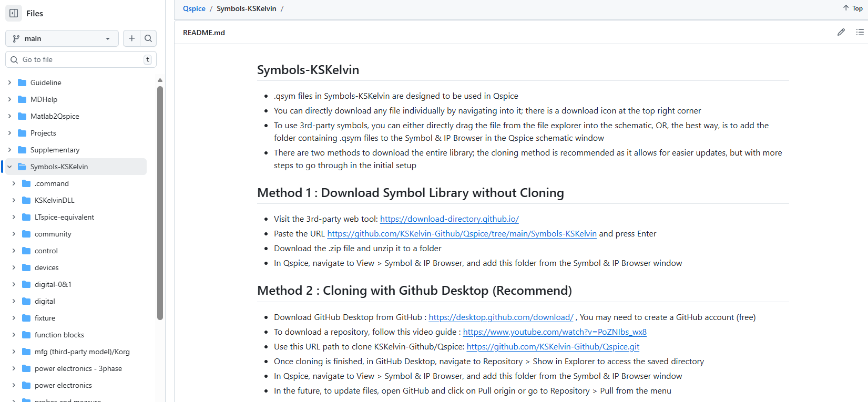The width and height of the screenshot is (868, 402).
Task: Collapse the Symbols-KSKelvin folder chevron
Action: 9,167
